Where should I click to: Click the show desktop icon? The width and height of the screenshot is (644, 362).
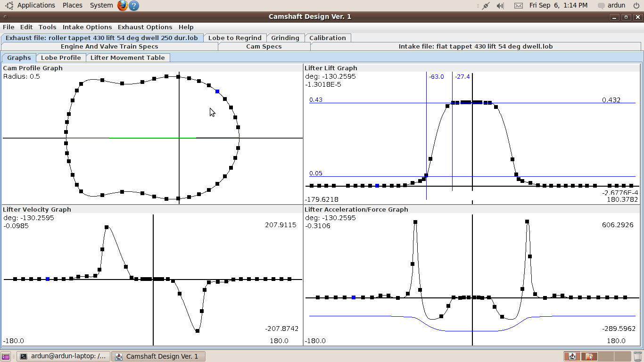click(6, 356)
